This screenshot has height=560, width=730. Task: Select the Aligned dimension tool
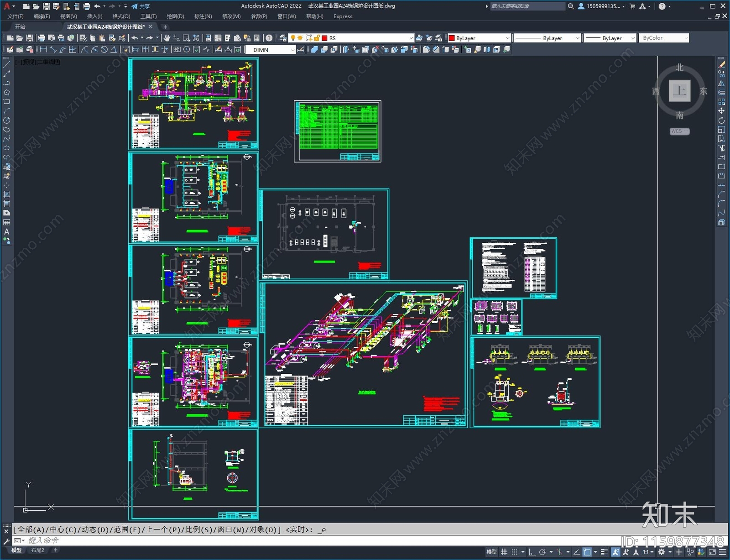tap(53, 49)
